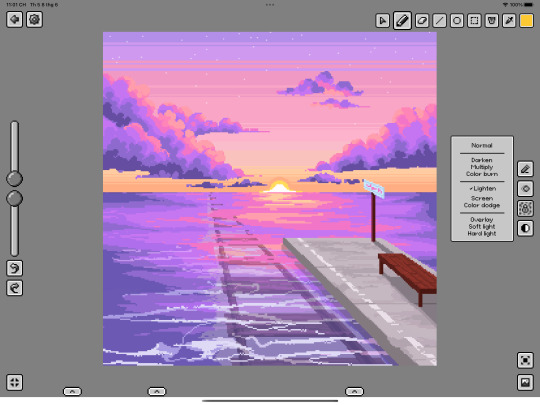540x405 pixels.
Task: Expand the leftmost bottom chevron panel
Action: pos(72,392)
